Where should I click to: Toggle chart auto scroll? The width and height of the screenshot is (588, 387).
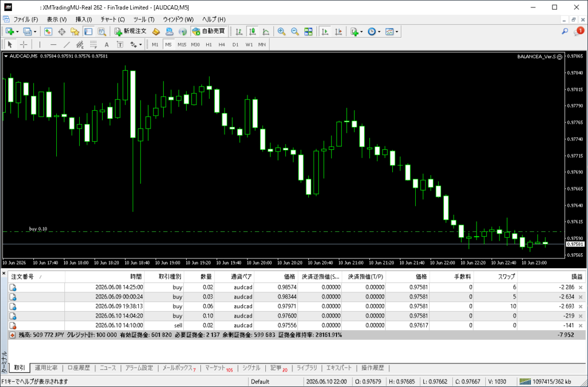[325, 32]
